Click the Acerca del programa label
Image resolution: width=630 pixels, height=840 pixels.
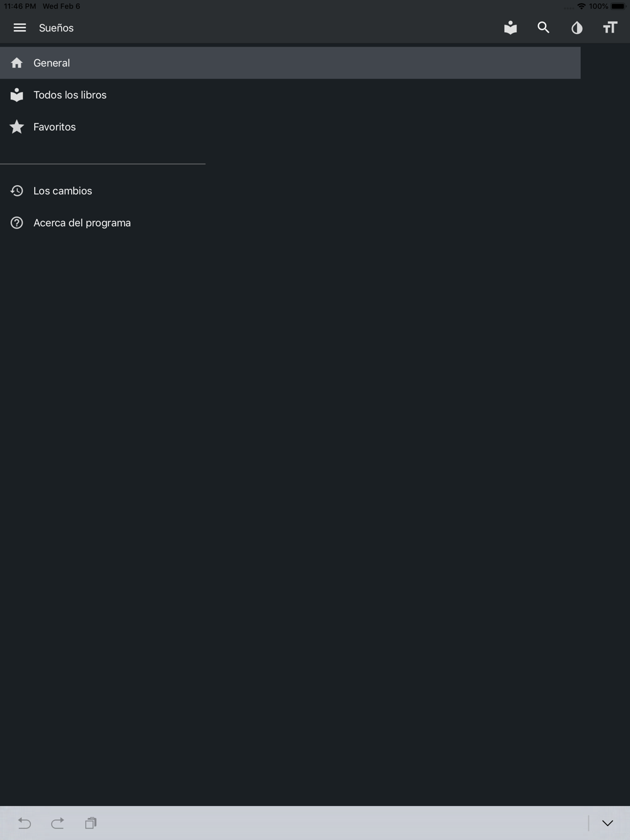tap(82, 223)
